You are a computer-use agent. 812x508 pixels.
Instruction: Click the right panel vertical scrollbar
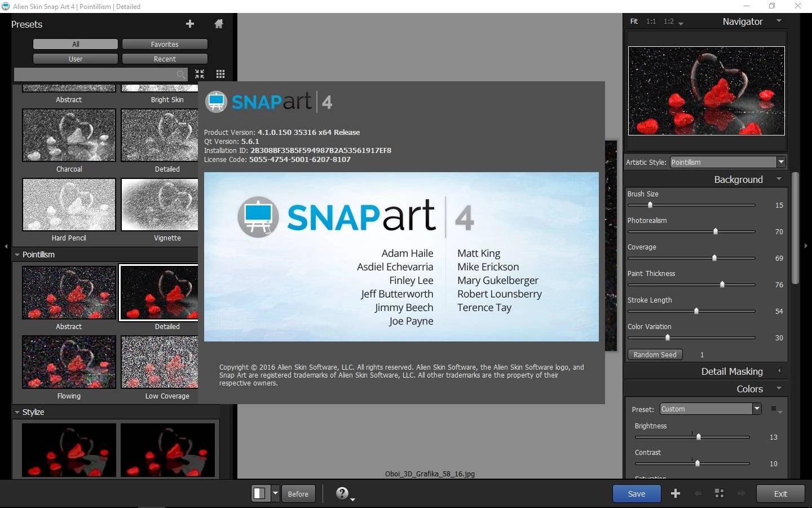[x=796, y=228]
